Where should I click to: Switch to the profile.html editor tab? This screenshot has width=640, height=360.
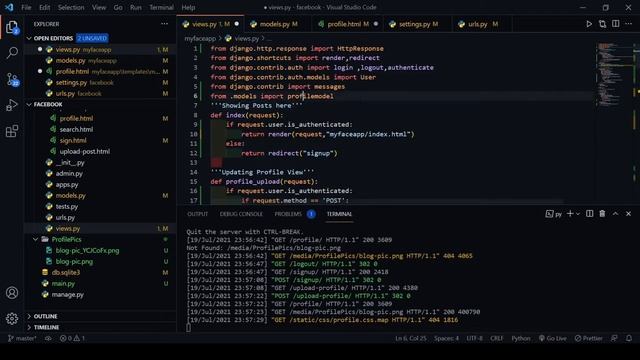tap(348, 24)
